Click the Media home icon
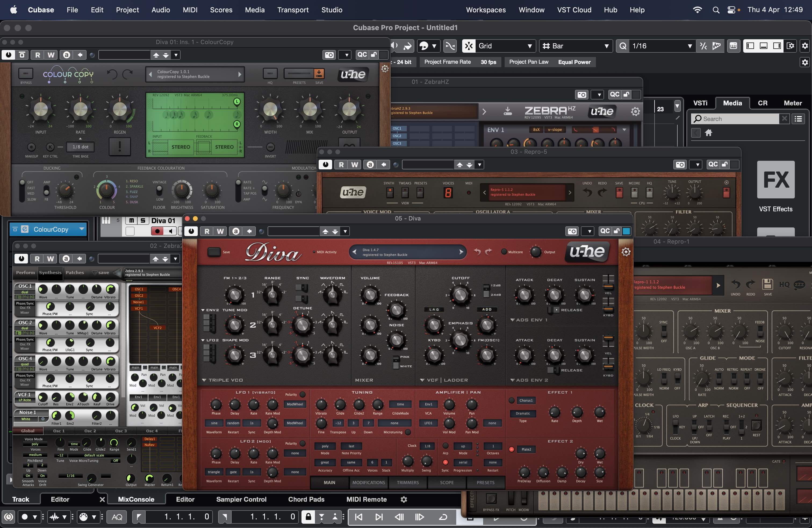Screen dimensions: 812x528 click(709, 133)
